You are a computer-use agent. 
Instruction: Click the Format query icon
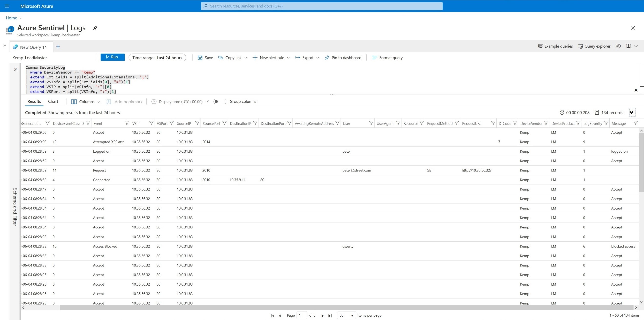coord(374,58)
